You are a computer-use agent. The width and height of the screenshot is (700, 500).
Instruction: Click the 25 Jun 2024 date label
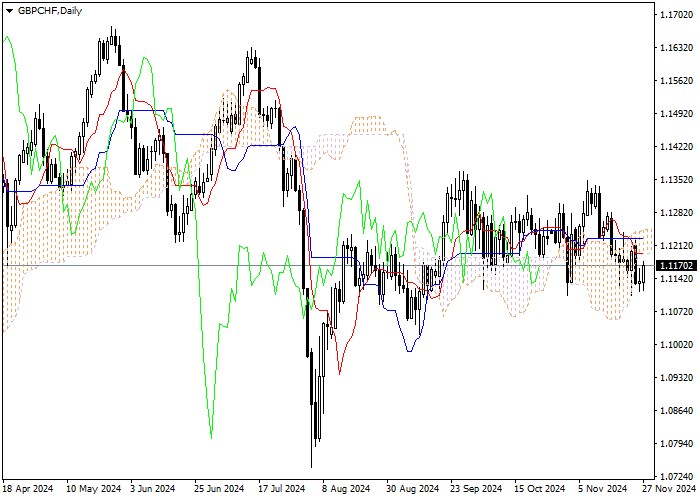click(219, 489)
